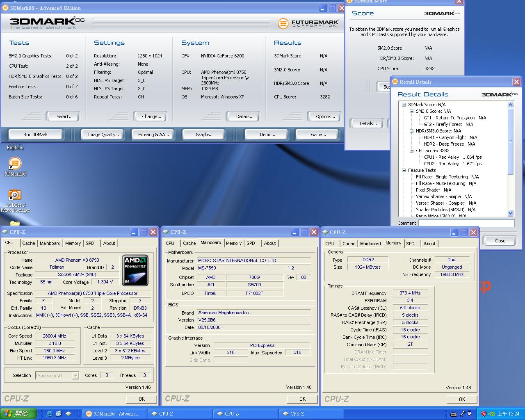The height and width of the screenshot is (420, 525).
Task: Click the CPU-Z quick launch icon
Action: (68, 414)
